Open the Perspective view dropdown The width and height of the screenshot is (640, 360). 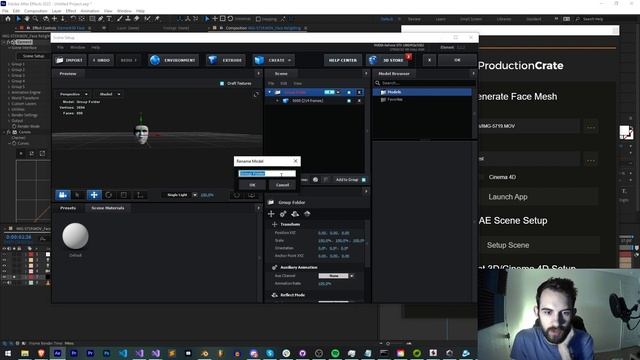[x=74, y=94]
